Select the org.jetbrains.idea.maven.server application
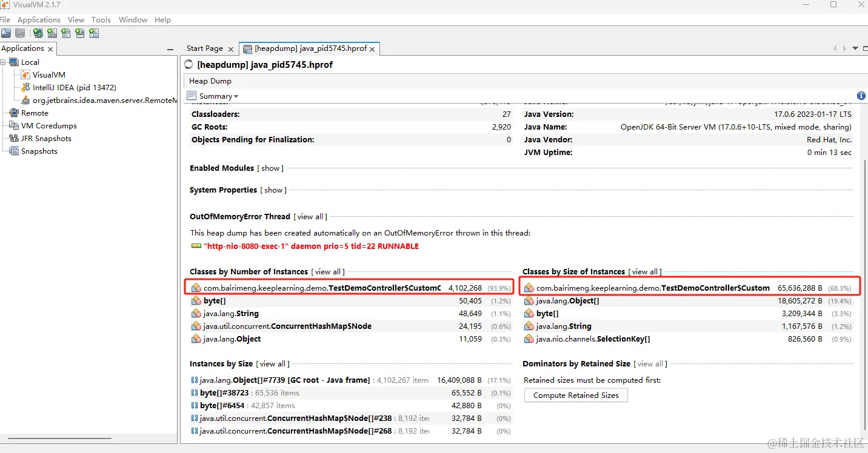868x453 pixels. click(105, 100)
